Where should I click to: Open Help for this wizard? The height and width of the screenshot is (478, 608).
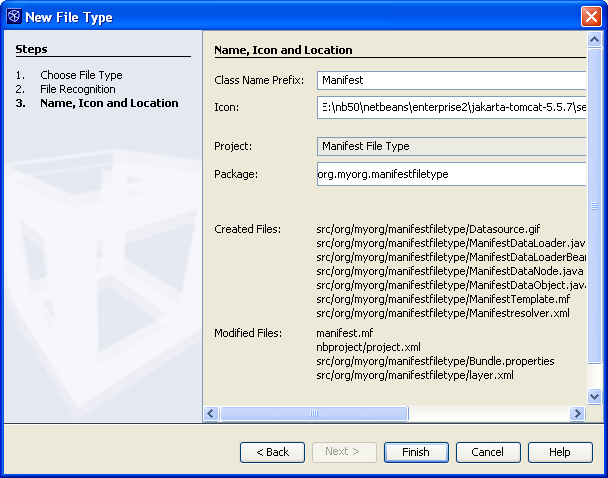560,452
